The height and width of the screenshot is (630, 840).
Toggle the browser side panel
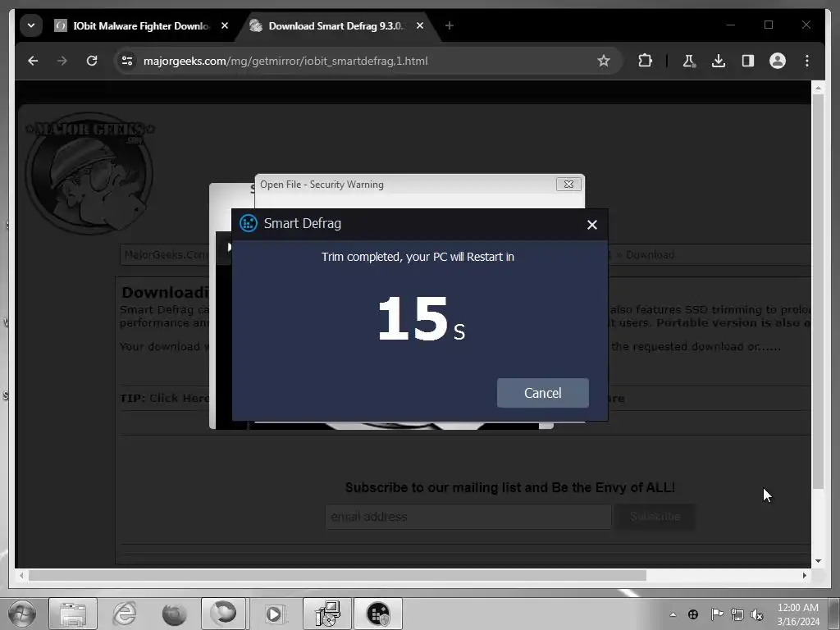coord(748,61)
